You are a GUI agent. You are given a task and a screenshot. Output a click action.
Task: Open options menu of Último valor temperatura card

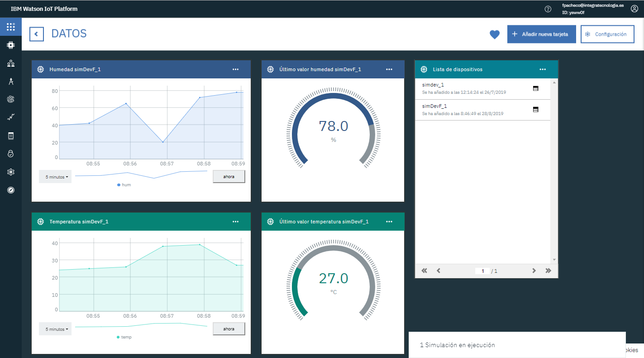point(389,222)
